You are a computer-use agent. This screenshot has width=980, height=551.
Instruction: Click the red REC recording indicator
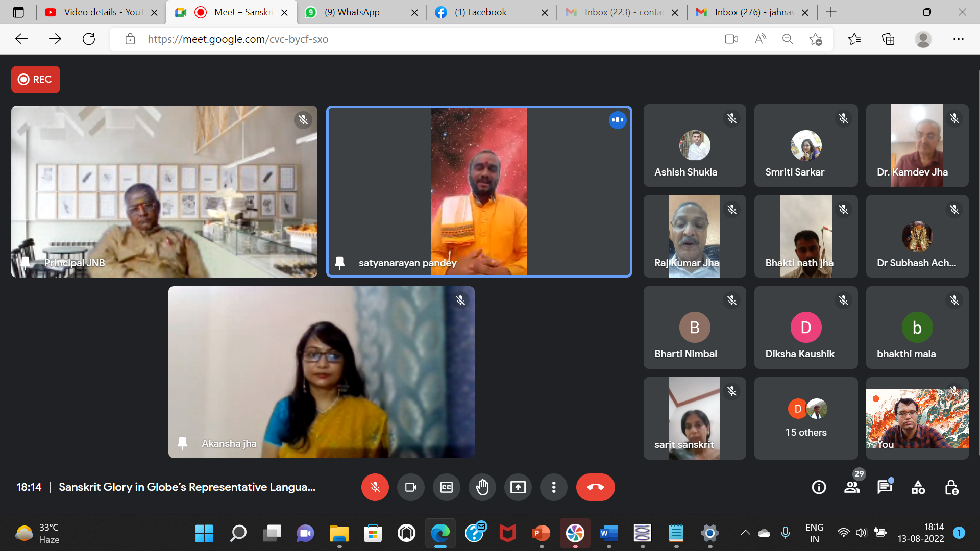(x=35, y=79)
